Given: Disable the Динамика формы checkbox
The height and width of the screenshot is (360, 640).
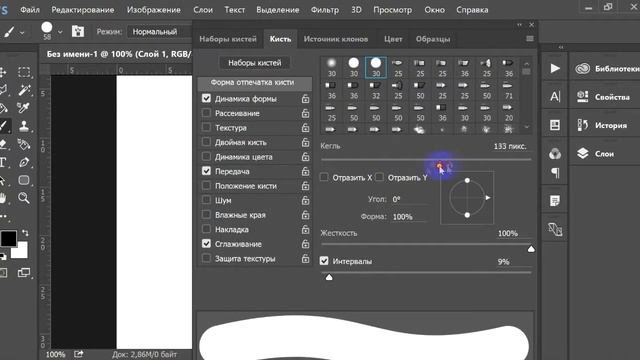Looking at the screenshot, I should tap(206, 98).
